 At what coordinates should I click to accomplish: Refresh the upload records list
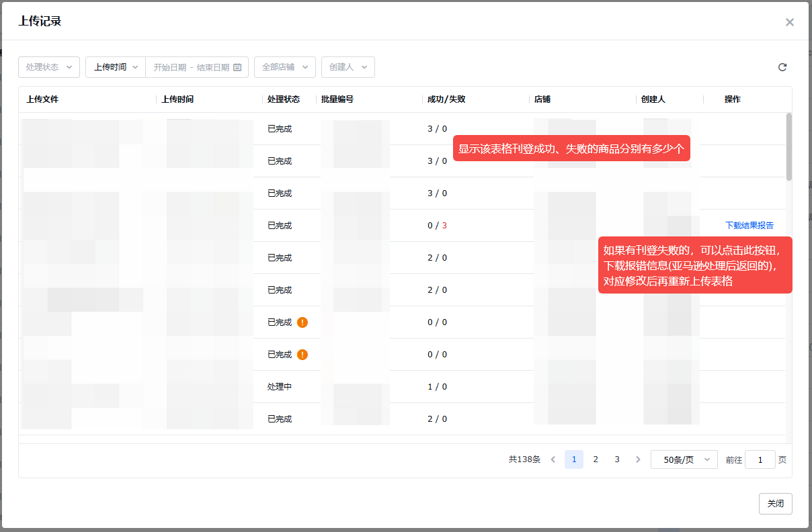pos(782,66)
